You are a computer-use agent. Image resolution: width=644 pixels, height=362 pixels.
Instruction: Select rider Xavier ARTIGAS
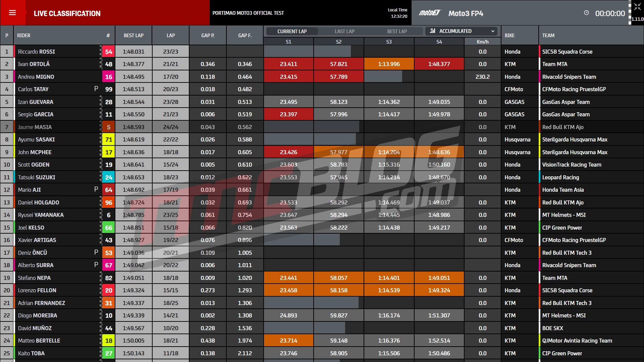coord(37,240)
